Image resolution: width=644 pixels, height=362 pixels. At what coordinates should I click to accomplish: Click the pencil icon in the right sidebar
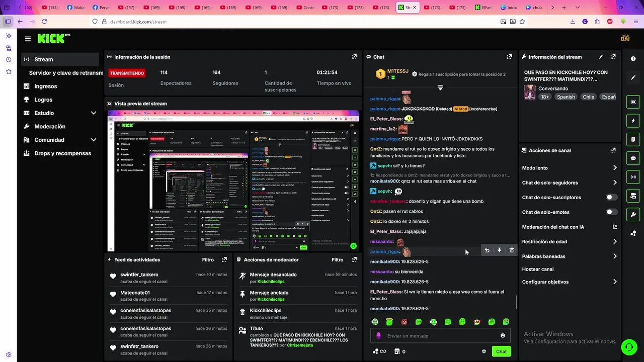pyautogui.click(x=633, y=78)
